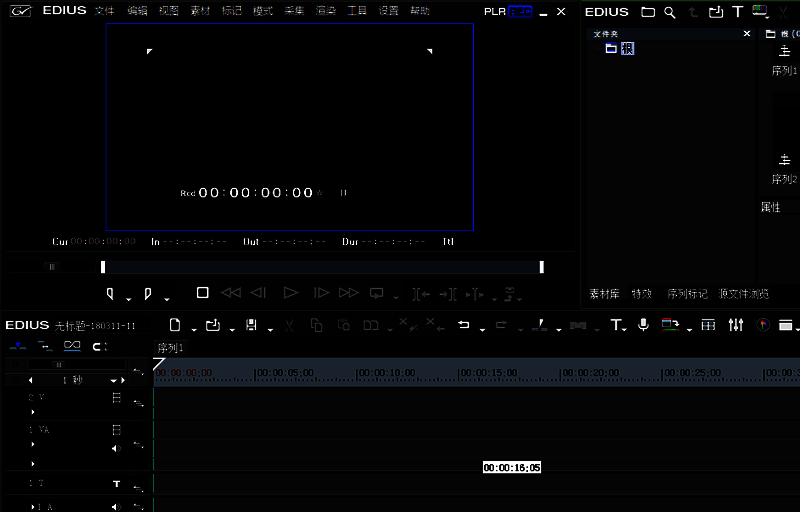Screen dimensions: 800x512
Task: Click the voice-over microphone icon
Action: tap(643, 325)
